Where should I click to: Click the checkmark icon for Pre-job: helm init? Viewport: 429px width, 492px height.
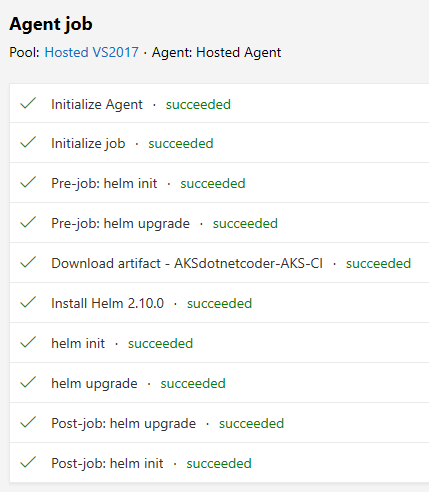pyautogui.click(x=28, y=182)
